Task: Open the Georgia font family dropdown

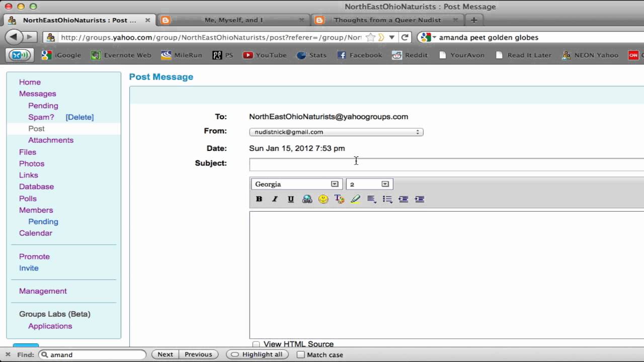Action: click(x=334, y=184)
